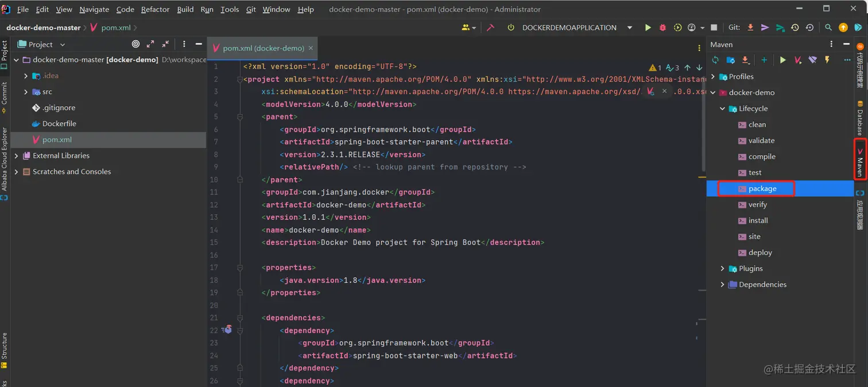868x387 pixels.
Task: Click the Git Push icon
Action: coord(780,28)
